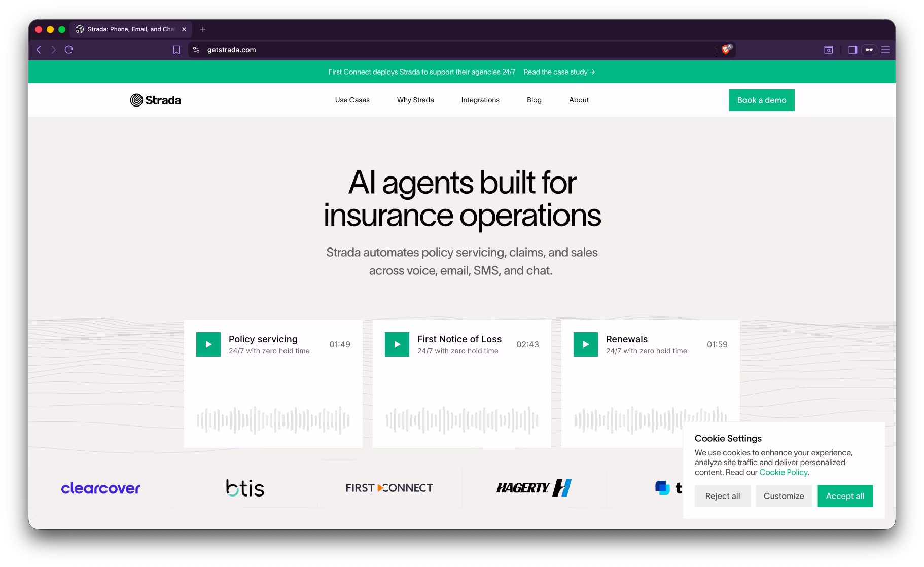Play the First Notice of Loss audio

[397, 344]
